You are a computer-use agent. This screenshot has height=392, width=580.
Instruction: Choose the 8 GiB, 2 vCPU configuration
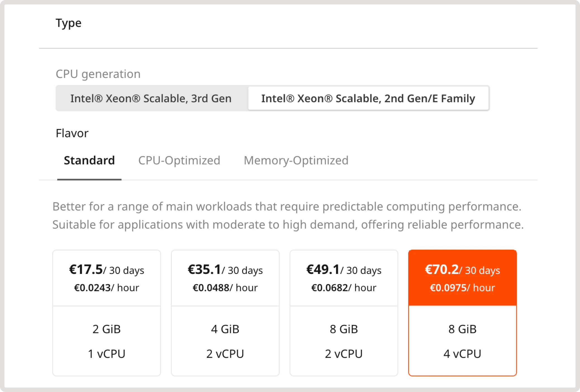coord(344,341)
